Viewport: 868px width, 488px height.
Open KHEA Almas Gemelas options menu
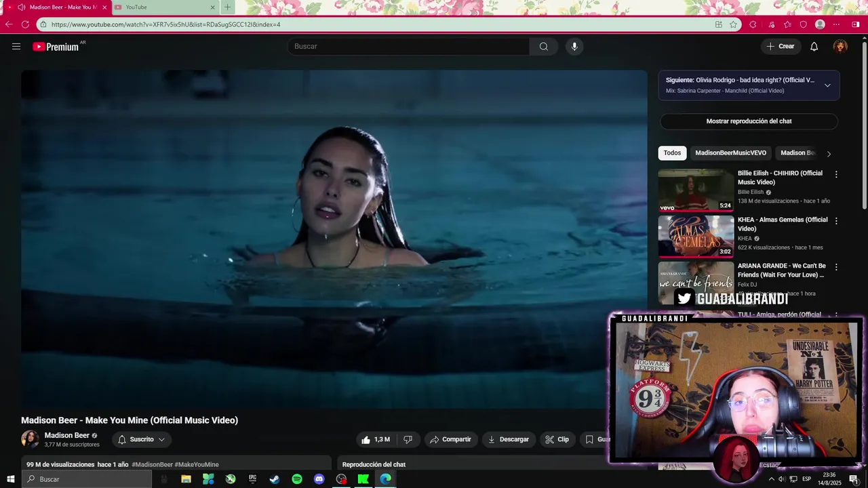(836, 221)
